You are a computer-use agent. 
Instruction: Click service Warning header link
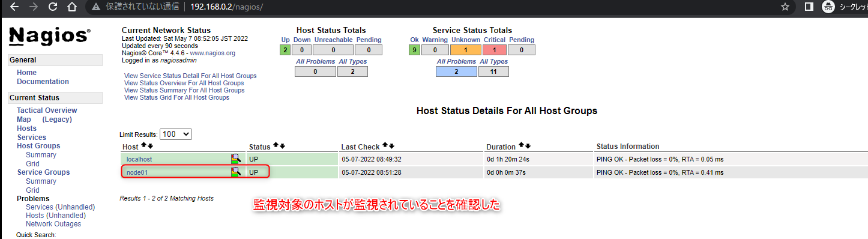point(435,40)
